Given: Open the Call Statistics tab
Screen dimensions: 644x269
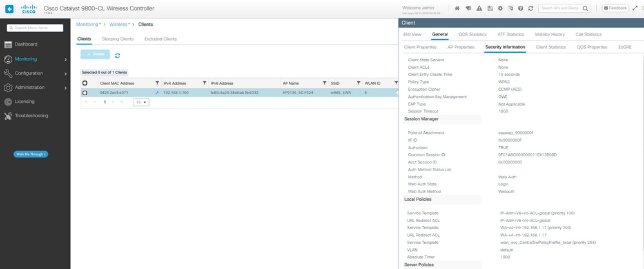Looking at the screenshot, I should pos(589,35).
